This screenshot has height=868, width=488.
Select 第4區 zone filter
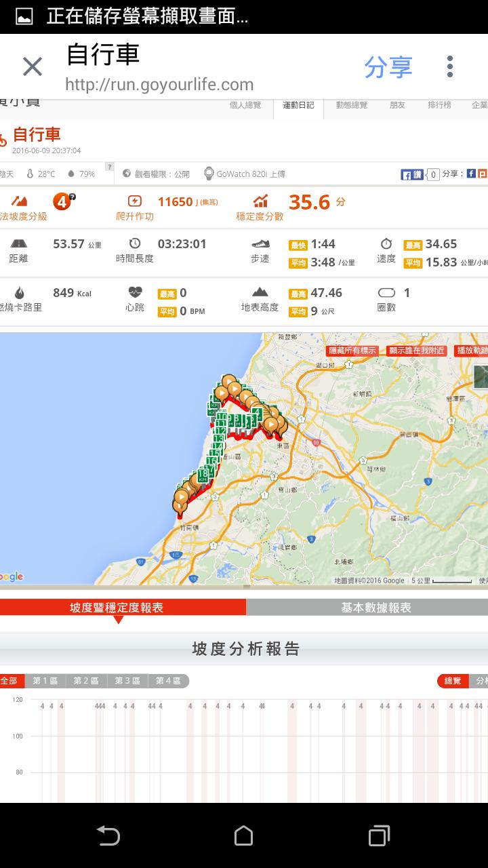(x=169, y=681)
